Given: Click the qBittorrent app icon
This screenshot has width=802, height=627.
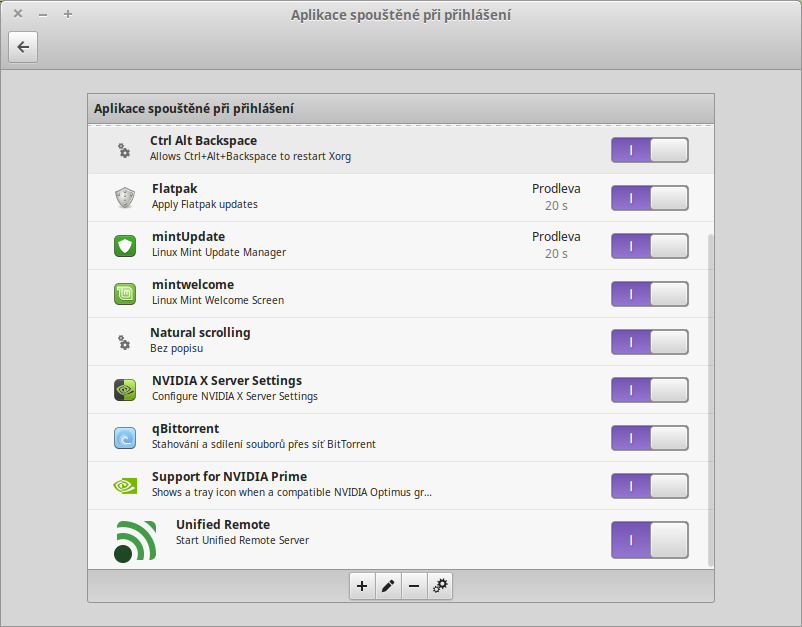Looking at the screenshot, I should [x=125, y=438].
